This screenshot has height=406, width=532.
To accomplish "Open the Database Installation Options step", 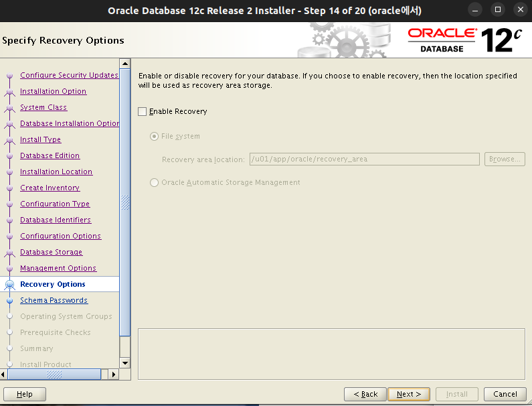I will coord(70,123).
